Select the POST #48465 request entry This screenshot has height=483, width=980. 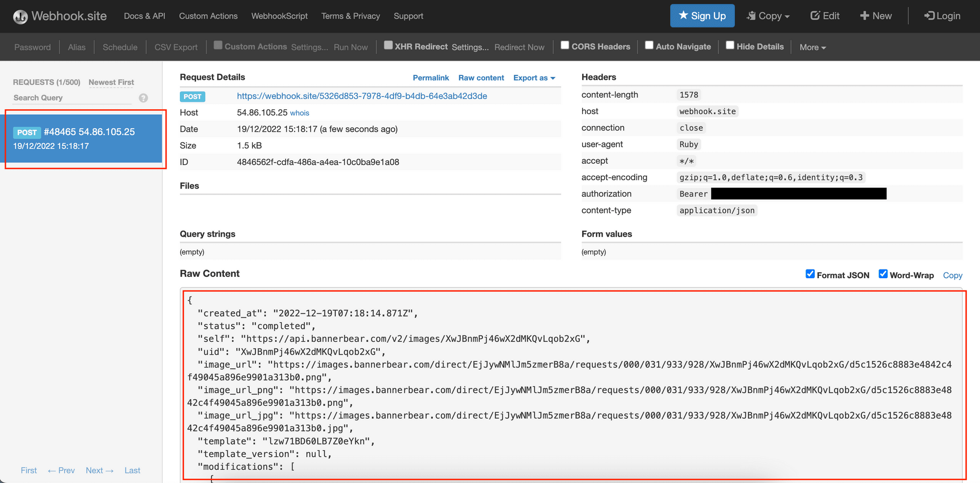[84, 139]
